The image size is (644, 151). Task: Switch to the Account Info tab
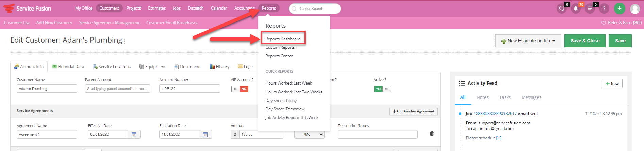(29, 67)
